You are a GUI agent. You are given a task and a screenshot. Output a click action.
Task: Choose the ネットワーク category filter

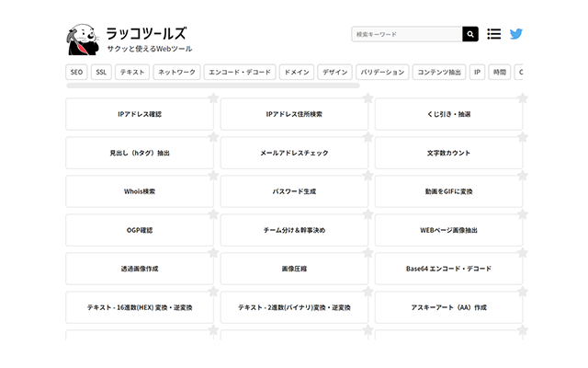coord(176,72)
